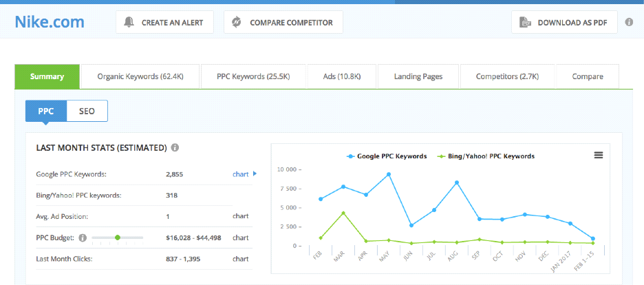Click the Compare Competitor button
The height and width of the screenshot is (285, 644).
point(283,22)
